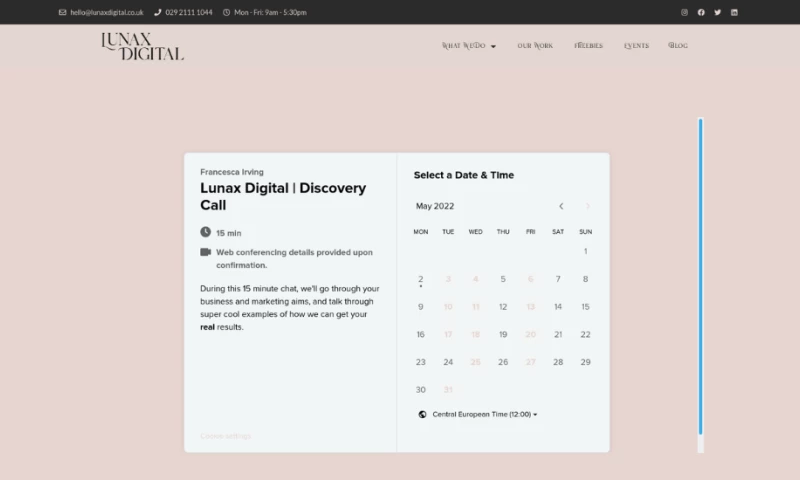Advance to next month with right chevron
This screenshot has width=800, height=480.
pyautogui.click(x=588, y=206)
